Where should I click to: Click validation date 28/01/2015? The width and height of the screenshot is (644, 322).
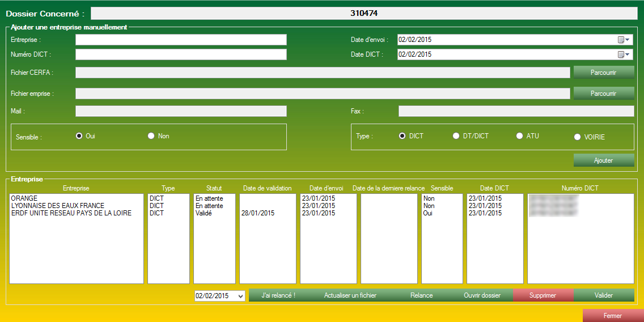coord(258,213)
